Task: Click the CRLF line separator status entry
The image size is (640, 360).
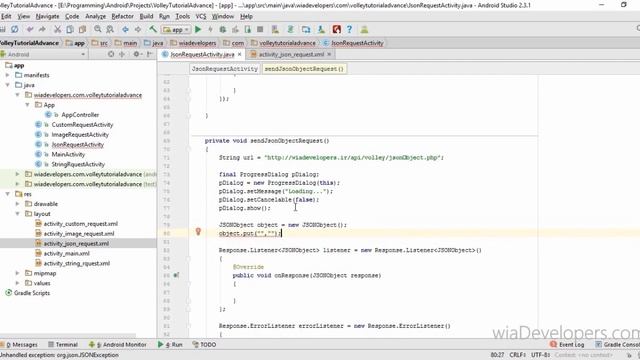Action: click(517, 355)
